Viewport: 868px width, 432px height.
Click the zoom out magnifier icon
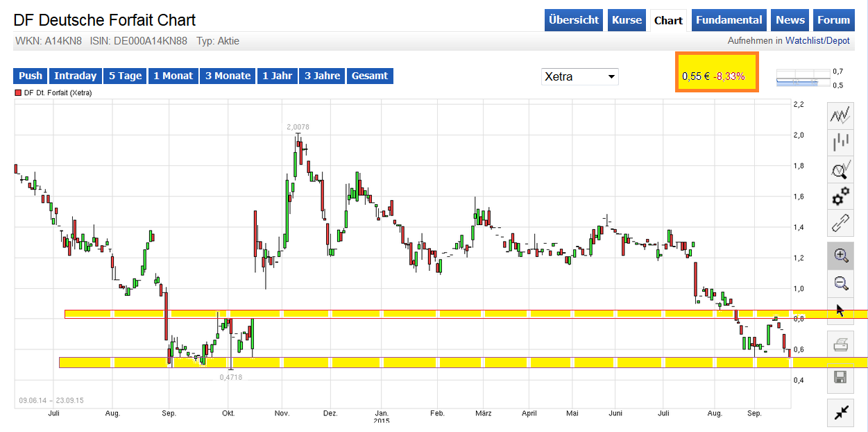[841, 283]
